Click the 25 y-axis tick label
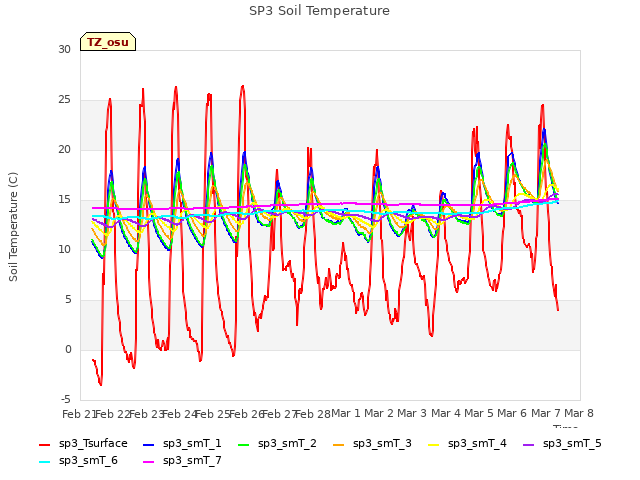Screen dimensions: 640x480 (x=64, y=100)
